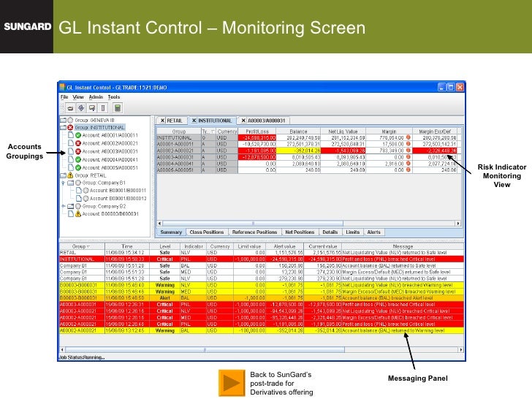Viewport: 532px width, 399px height.
Task: Close the A00003/A000031 tab with its X
Action: [x=243, y=121]
